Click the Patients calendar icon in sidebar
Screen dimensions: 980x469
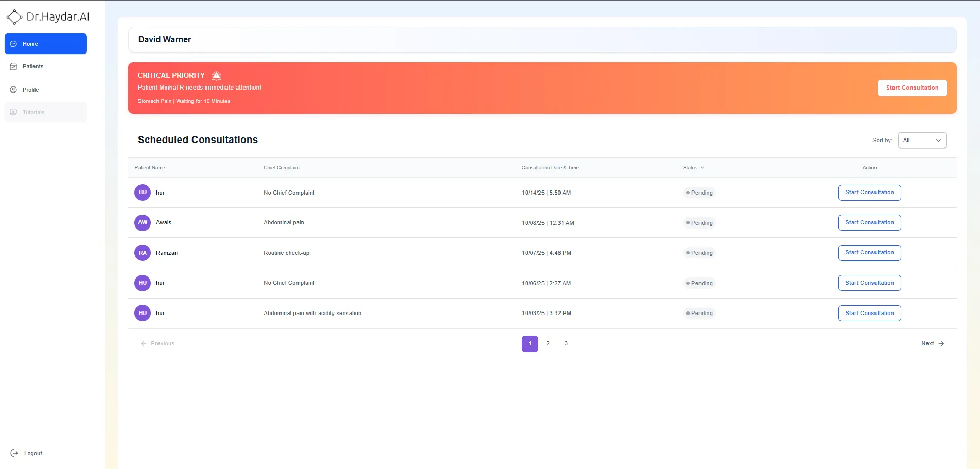pyautogui.click(x=13, y=66)
